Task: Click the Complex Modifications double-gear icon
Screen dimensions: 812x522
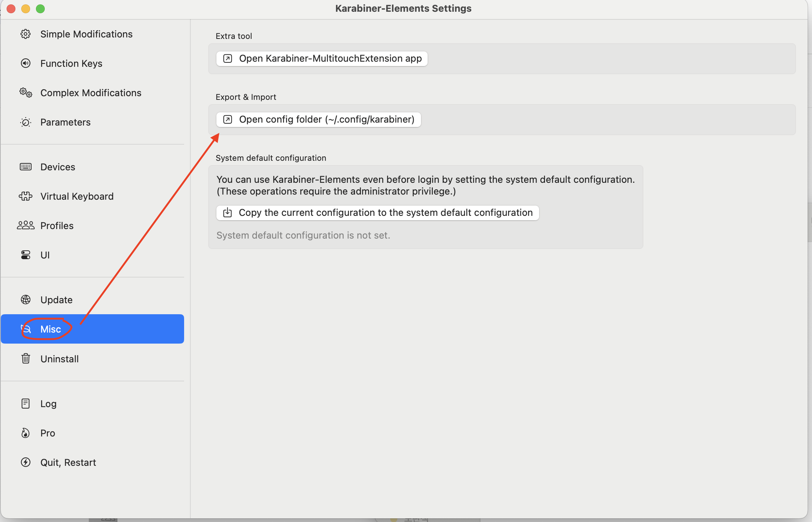Action: [25, 93]
